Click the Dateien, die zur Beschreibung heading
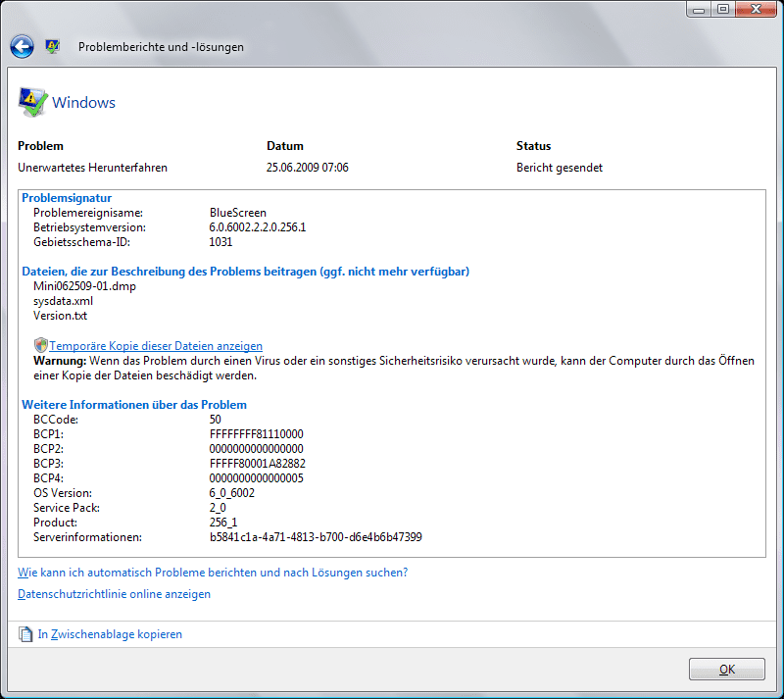 (246, 272)
